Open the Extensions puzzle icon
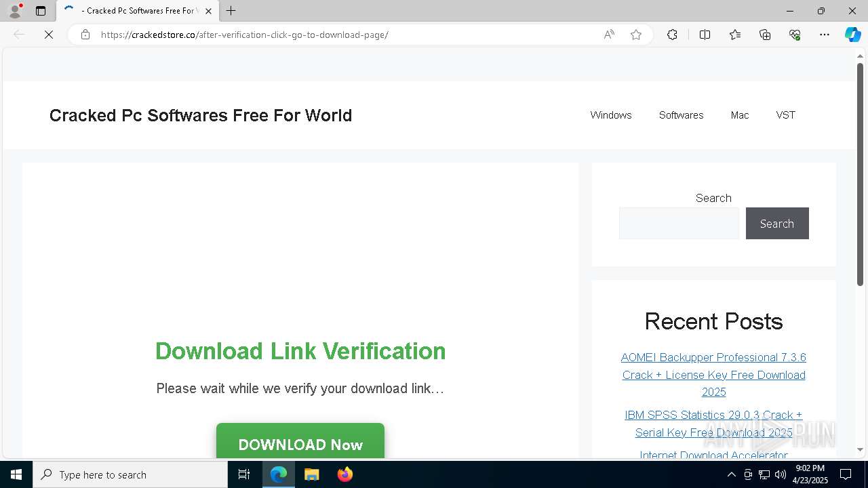The image size is (868, 488). pyautogui.click(x=672, y=35)
